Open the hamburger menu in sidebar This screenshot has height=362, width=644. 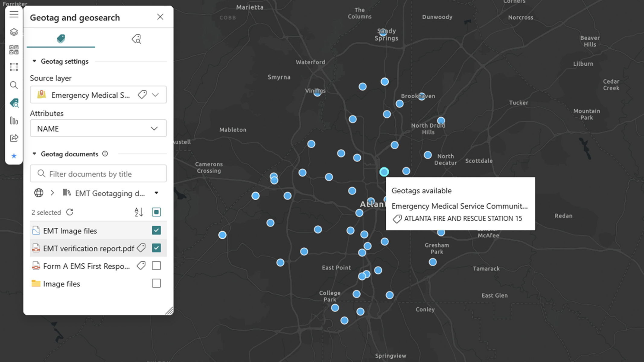pos(14,14)
